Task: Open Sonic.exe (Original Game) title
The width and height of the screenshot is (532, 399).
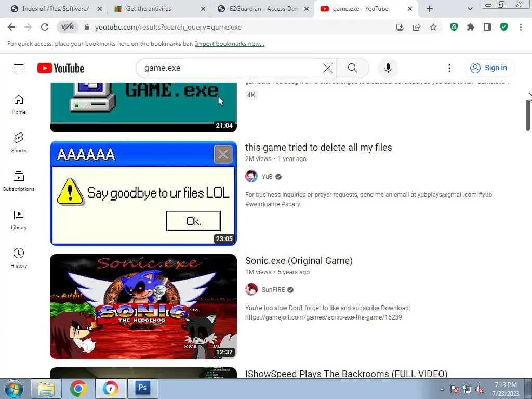Action: pos(299,261)
